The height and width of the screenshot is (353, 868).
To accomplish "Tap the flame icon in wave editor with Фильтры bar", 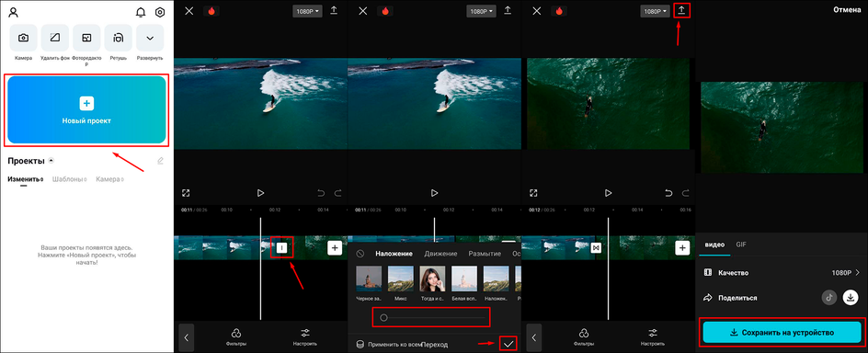I will [x=211, y=11].
